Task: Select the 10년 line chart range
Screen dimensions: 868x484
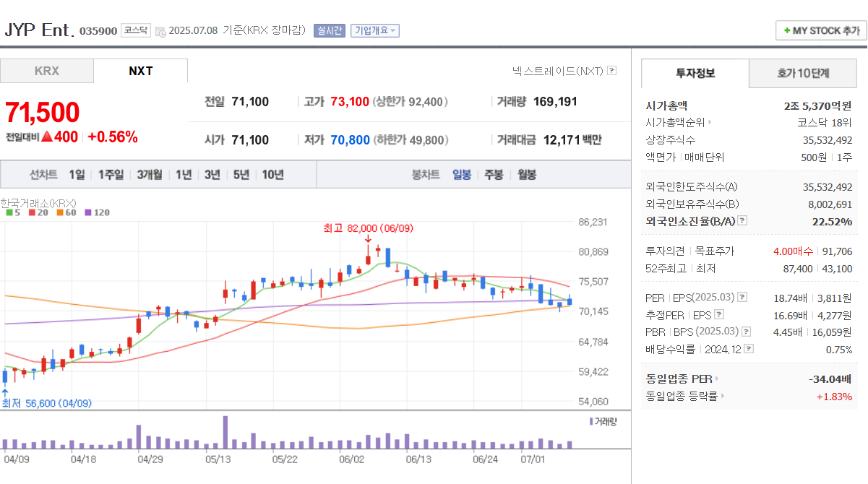Action: (273, 174)
